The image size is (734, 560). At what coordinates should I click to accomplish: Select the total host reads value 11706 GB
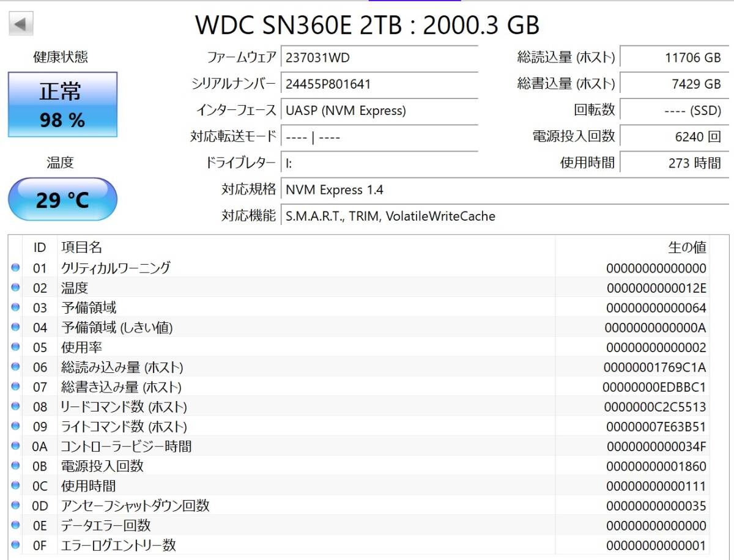pyautogui.click(x=674, y=57)
